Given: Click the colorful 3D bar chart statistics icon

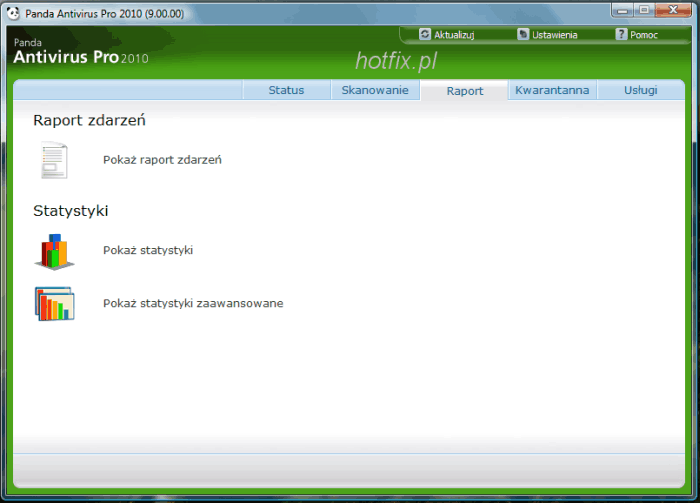Looking at the screenshot, I should (x=54, y=251).
